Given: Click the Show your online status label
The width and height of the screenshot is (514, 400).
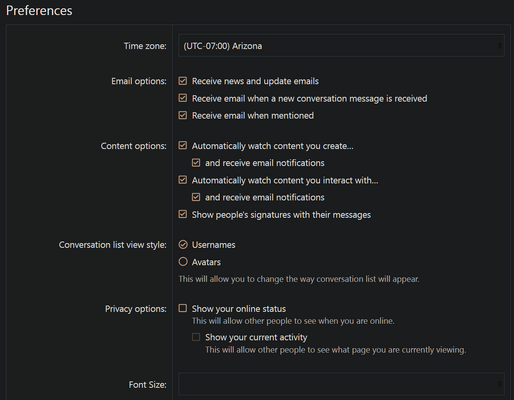Looking at the screenshot, I should click(239, 309).
